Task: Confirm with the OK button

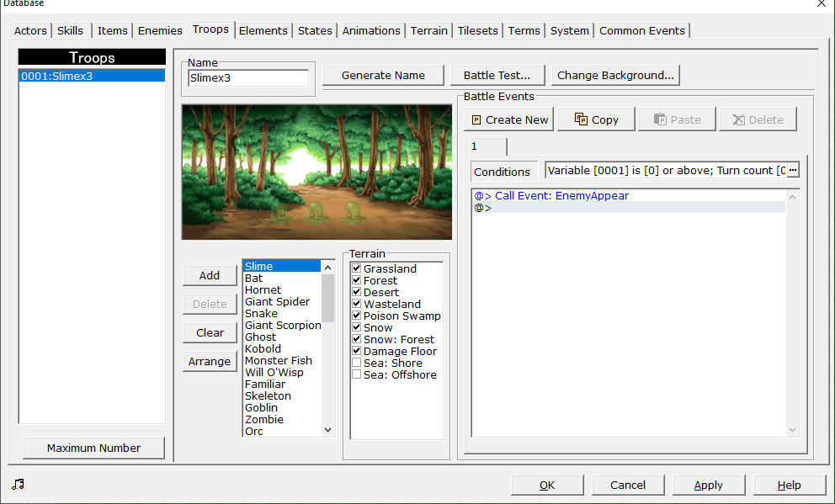Action: [x=547, y=485]
